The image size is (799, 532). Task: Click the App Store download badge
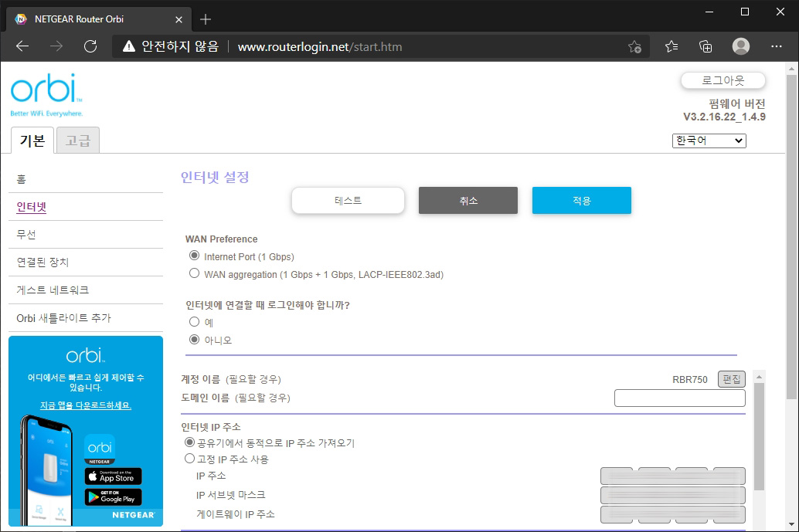[113, 476]
